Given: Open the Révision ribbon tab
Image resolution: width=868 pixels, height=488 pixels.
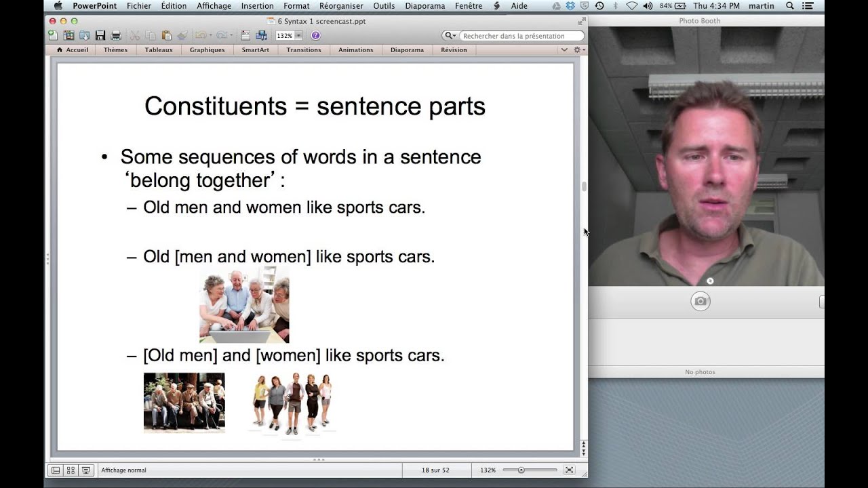Looking at the screenshot, I should 454,49.
